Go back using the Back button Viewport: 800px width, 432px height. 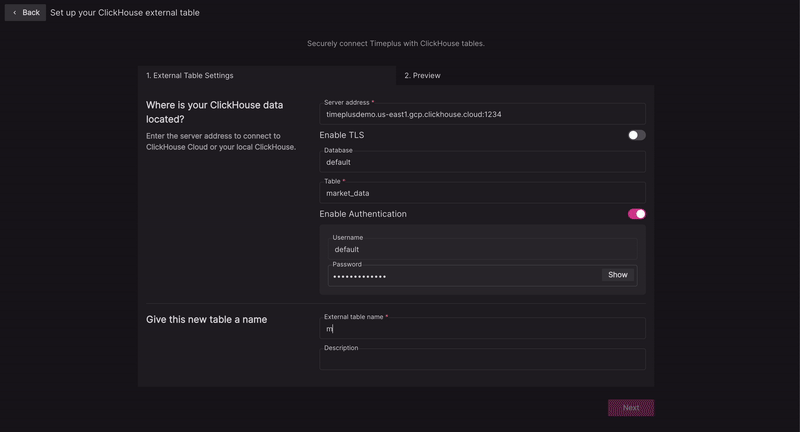25,13
